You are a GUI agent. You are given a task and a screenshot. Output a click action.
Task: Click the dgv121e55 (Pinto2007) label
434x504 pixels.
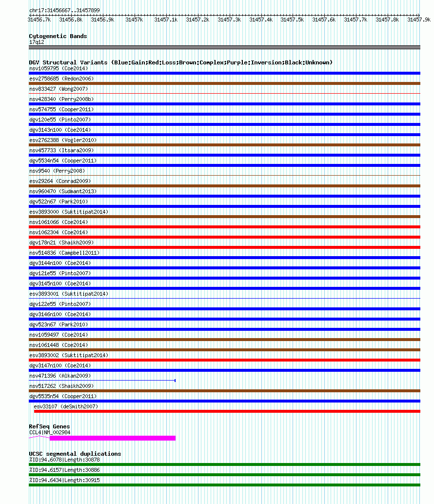[60, 274]
